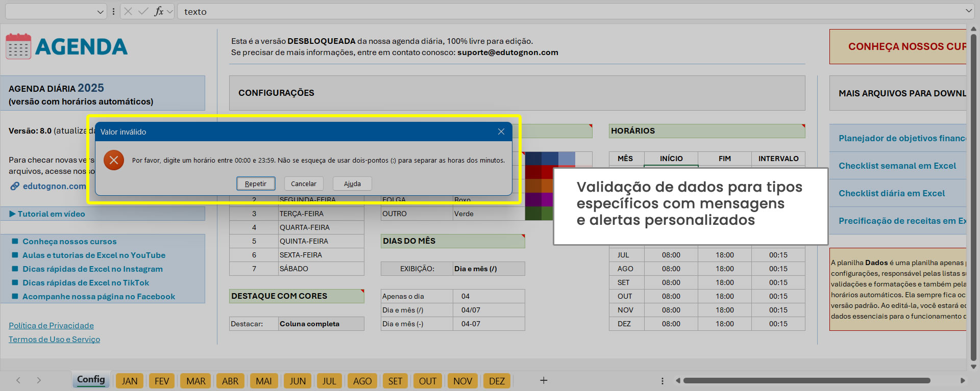Image resolution: width=980 pixels, height=391 pixels.
Task: Click the previous sheet navigation arrow
Action: coord(18,380)
